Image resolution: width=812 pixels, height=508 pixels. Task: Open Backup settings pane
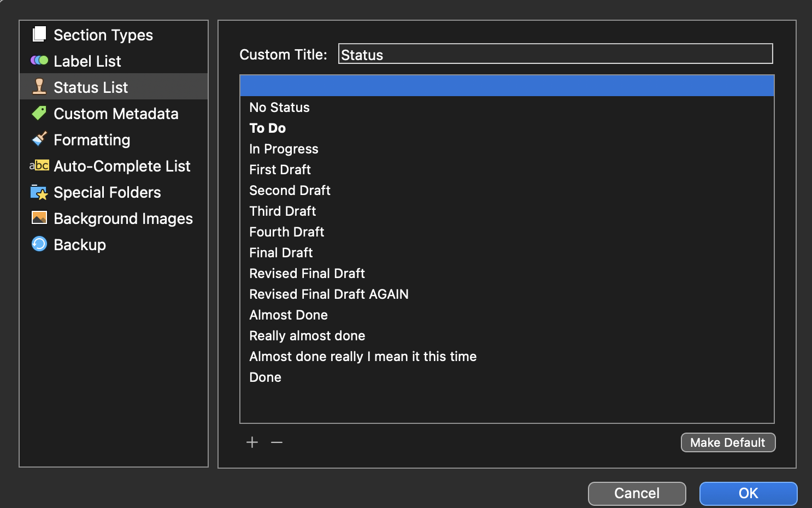tap(114, 244)
